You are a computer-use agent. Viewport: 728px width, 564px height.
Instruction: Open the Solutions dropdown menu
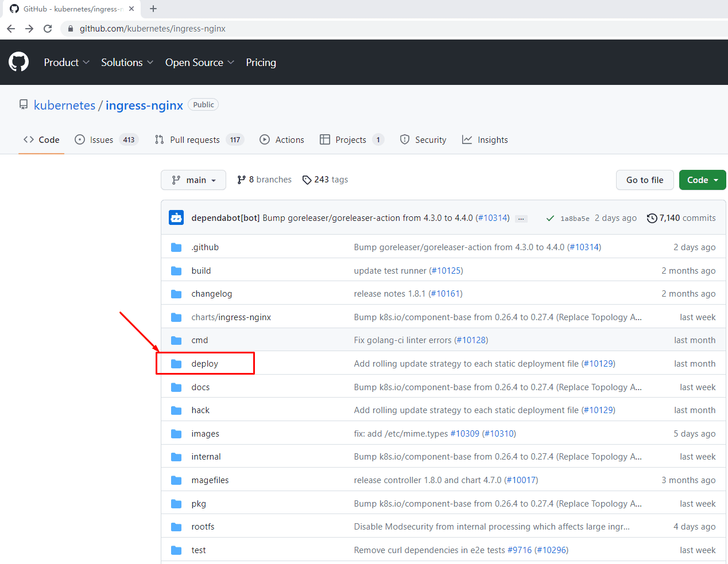coord(127,63)
